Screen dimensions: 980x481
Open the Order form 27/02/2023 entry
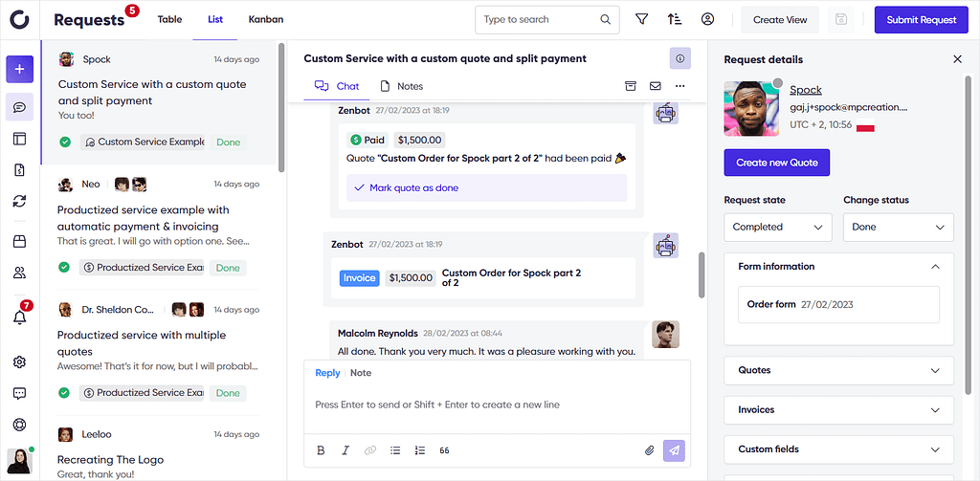click(x=838, y=305)
